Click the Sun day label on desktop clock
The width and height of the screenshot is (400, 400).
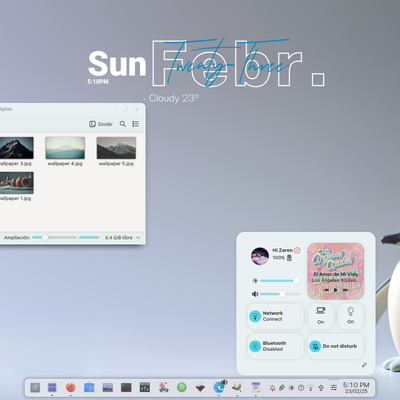click(x=117, y=63)
